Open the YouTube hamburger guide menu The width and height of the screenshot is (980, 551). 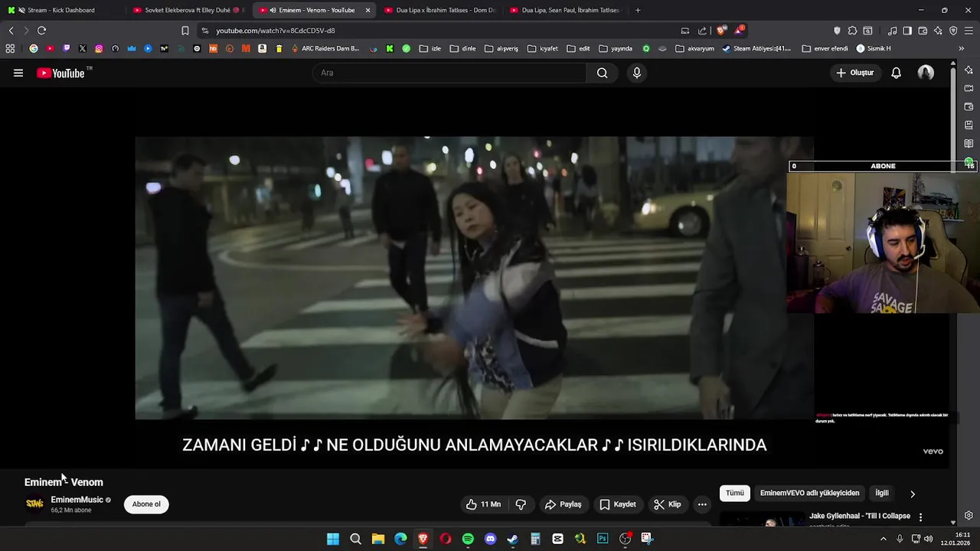[x=18, y=73]
